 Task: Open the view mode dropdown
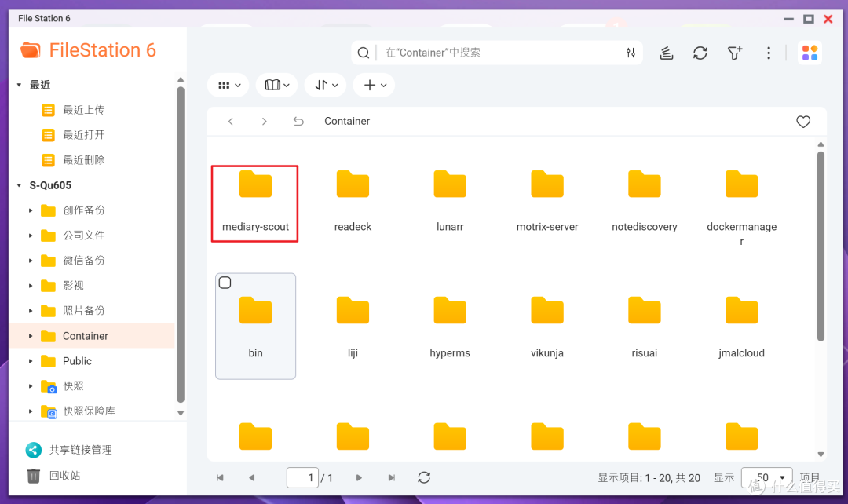coord(228,86)
